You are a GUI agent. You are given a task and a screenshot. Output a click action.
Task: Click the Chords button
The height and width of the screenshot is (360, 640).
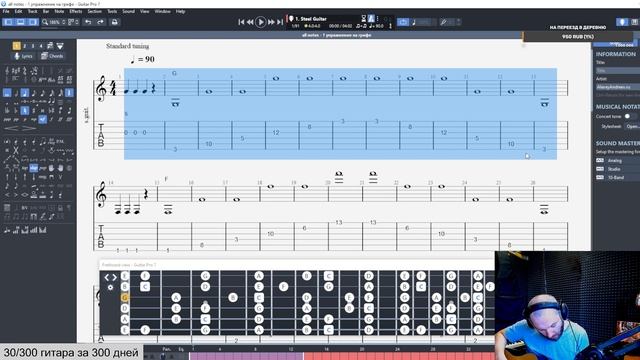coord(52,56)
